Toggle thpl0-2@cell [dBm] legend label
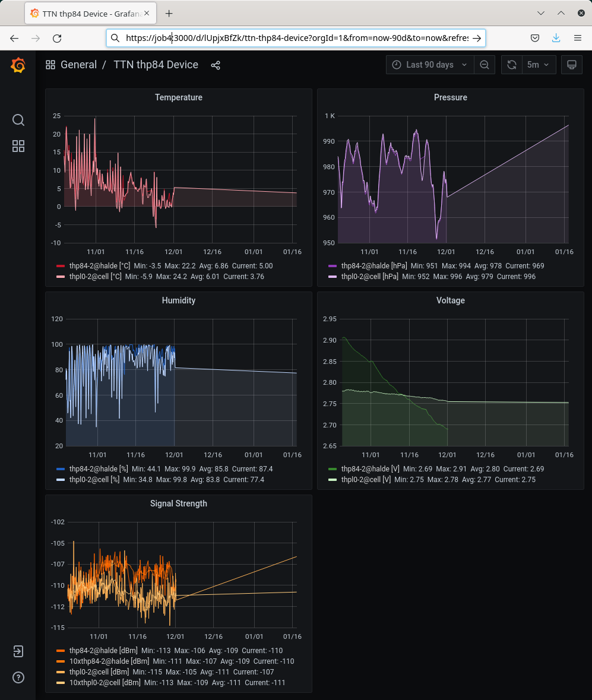 (x=99, y=672)
